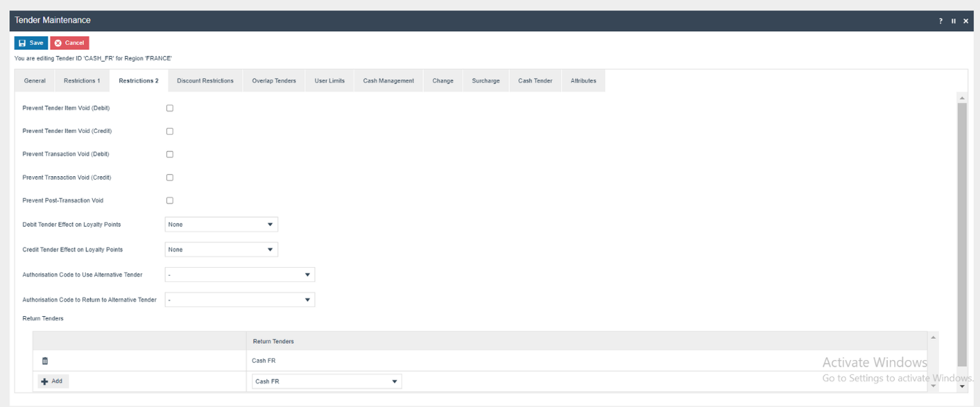
Task: Open the Cash Management tab
Action: click(x=388, y=81)
